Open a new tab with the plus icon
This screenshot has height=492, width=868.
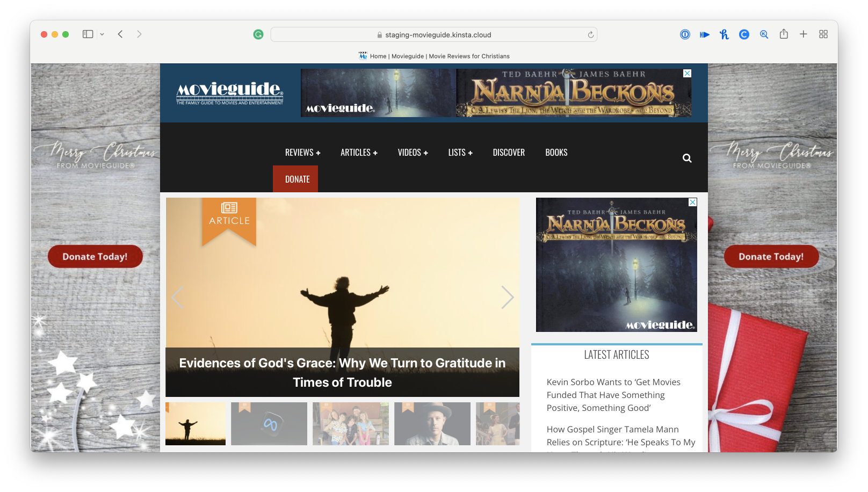pos(803,34)
